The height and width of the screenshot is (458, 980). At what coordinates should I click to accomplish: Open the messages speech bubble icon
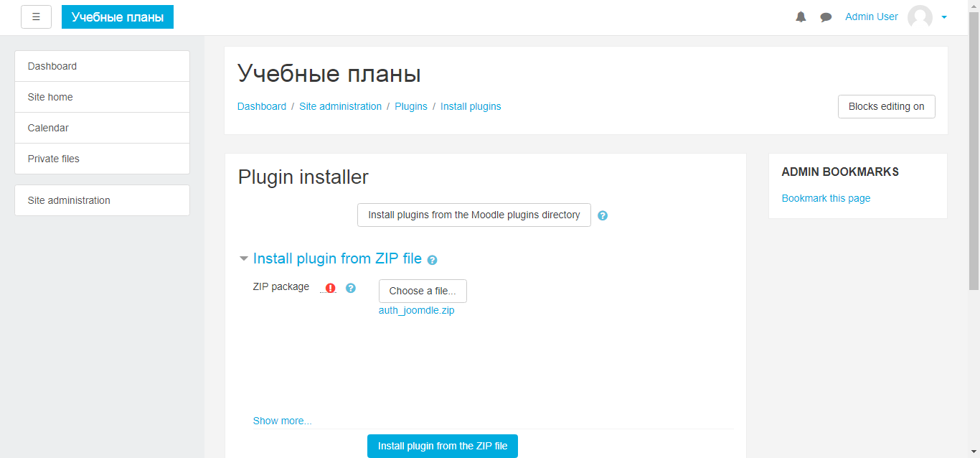(x=826, y=17)
